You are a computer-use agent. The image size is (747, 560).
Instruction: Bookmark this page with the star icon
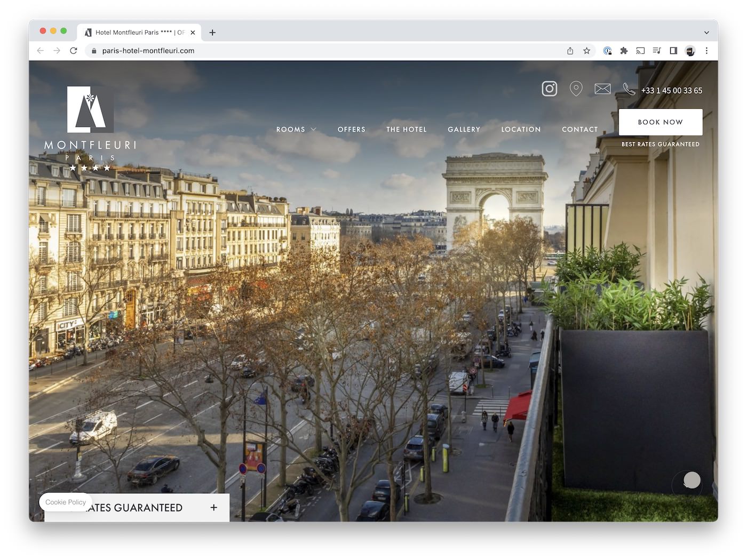point(586,51)
